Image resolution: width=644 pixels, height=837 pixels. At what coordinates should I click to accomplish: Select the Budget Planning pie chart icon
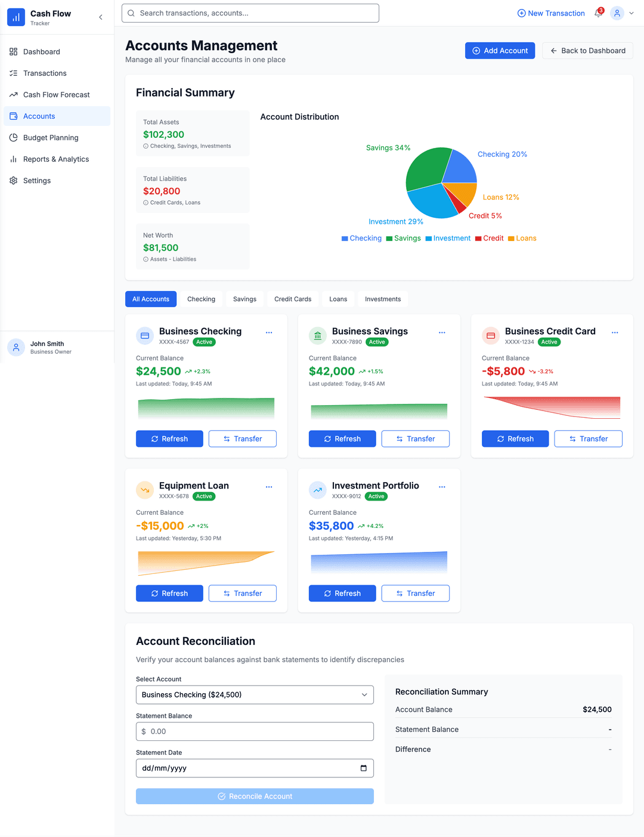tap(14, 137)
